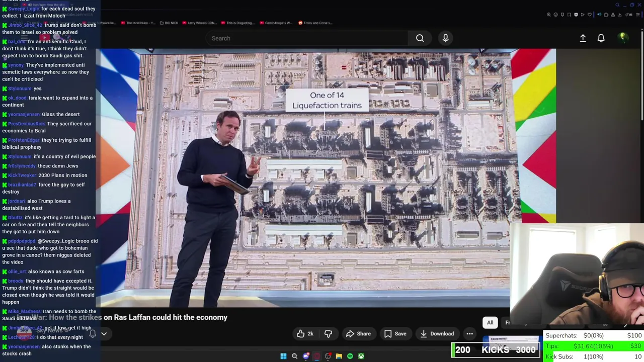
Task: Open 'This is Disgusting...' bookmark
Action: (237, 23)
